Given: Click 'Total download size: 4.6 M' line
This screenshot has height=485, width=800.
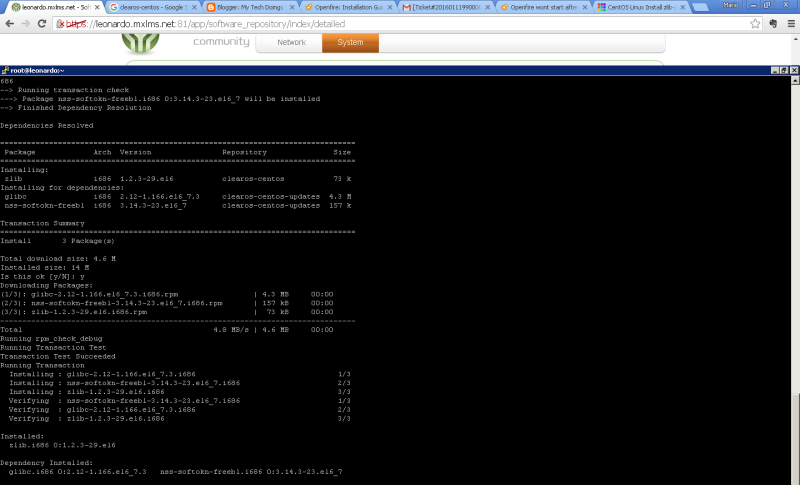Looking at the screenshot, I should click(x=58, y=259).
